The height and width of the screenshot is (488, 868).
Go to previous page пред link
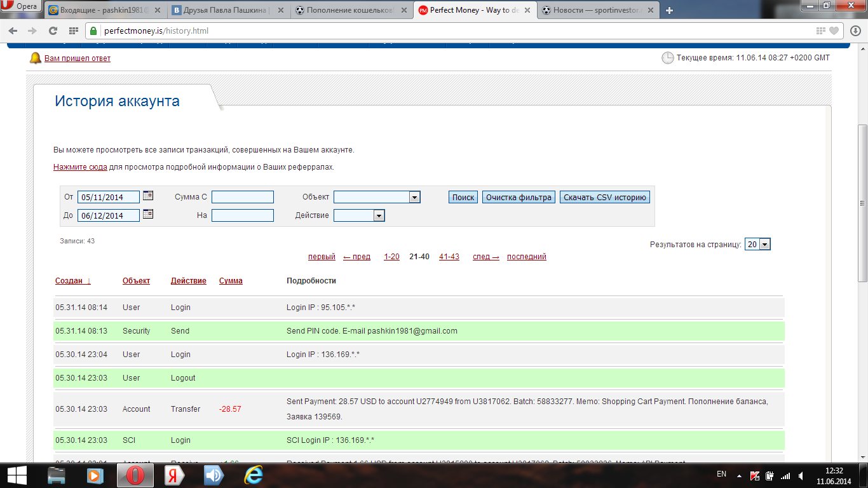[356, 257]
